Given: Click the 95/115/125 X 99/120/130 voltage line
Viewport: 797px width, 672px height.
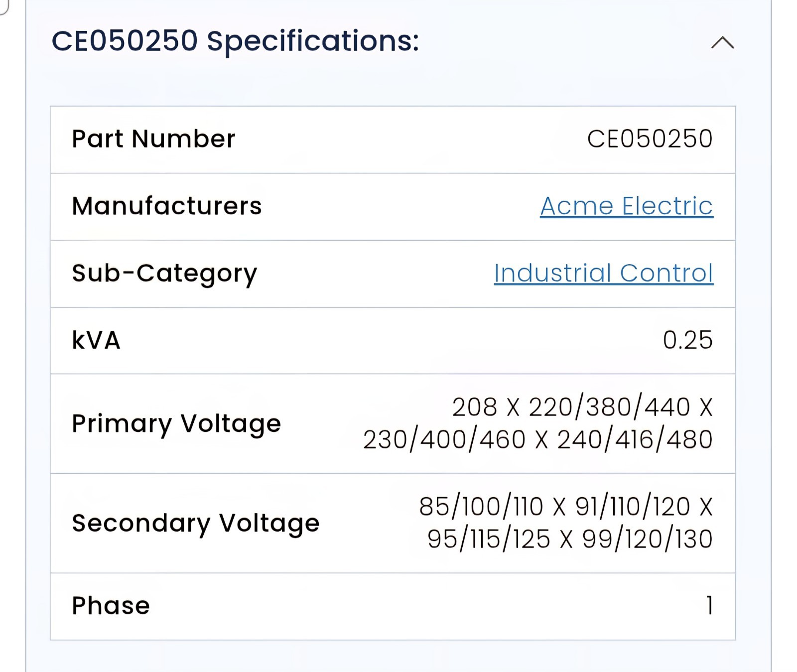Looking at the screenshot, I should pos(570,539).
